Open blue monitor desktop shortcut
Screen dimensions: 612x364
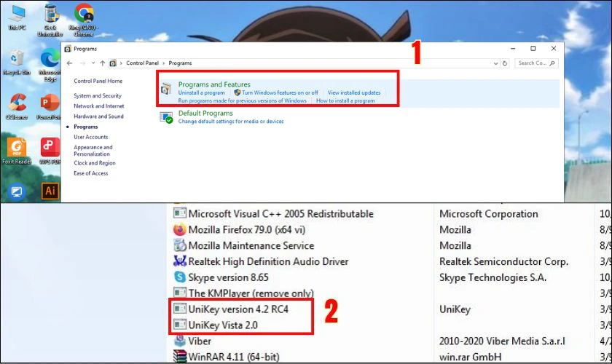[16, 191]
